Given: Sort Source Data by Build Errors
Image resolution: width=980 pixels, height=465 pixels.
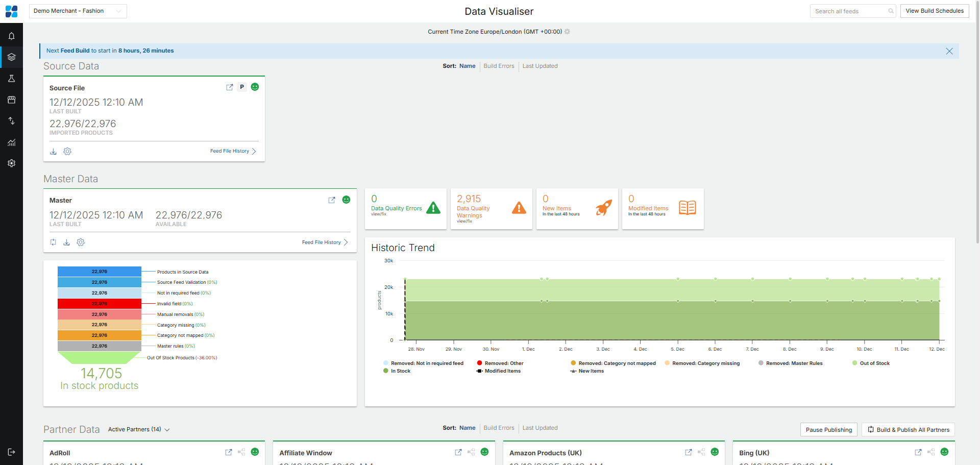Looking at the screenshot, I should 499,66.
